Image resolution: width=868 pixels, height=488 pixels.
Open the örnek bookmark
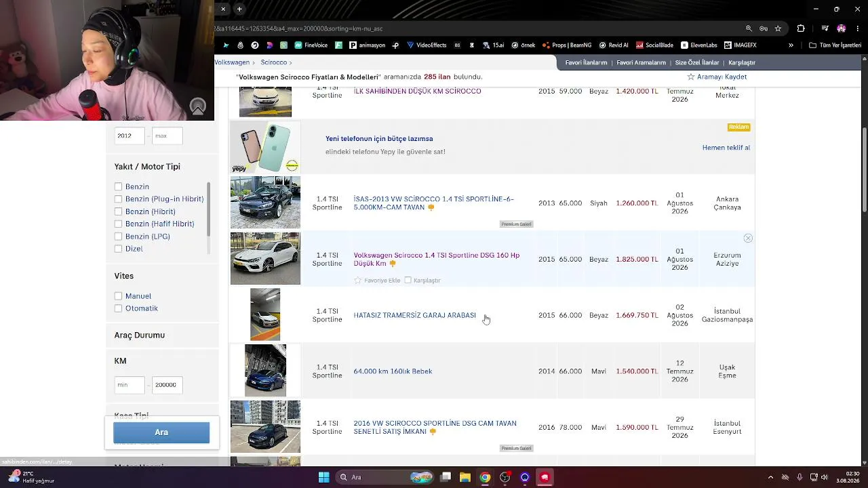click(523, 45)
